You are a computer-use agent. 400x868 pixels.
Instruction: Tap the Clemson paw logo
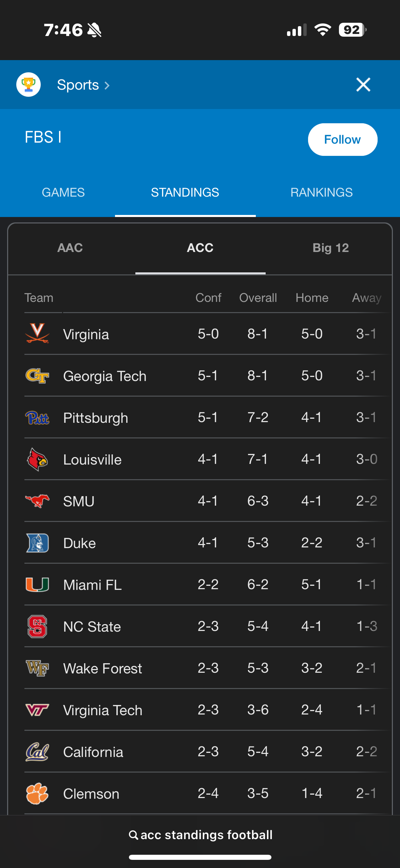pyautogui.click(x=37, y=794)
